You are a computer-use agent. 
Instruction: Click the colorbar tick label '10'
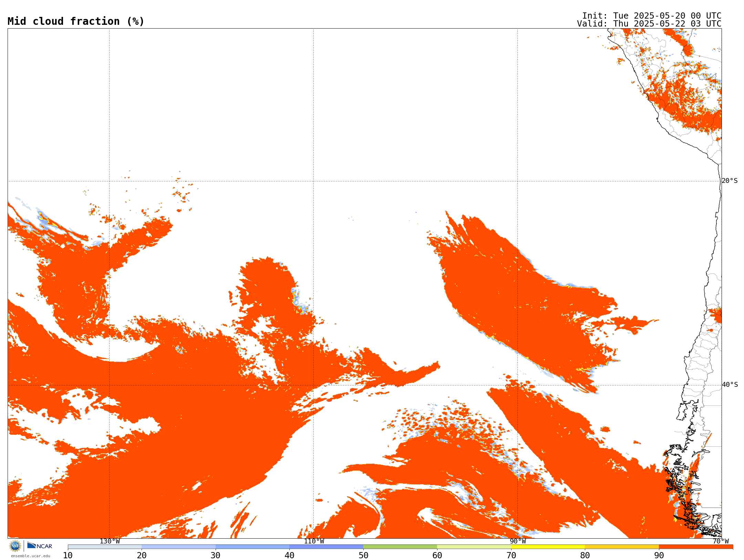[68, 555]
